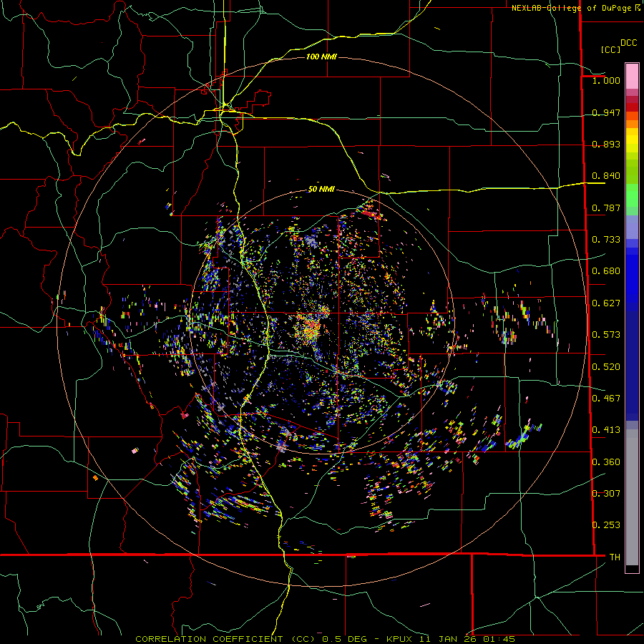Viewport: 644px width, 644px height.
Task: Pick the lavender segment of the color bar
Action: click(632, 227)
